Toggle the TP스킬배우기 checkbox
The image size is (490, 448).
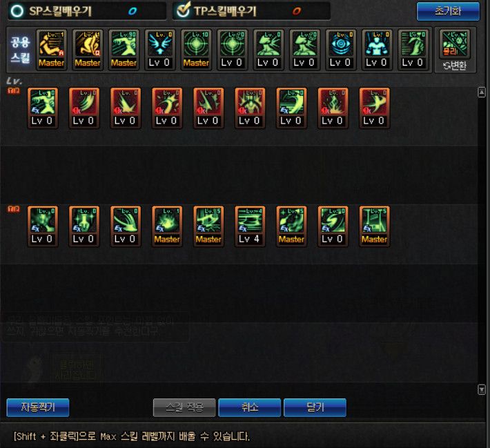(x=183, y=10)
